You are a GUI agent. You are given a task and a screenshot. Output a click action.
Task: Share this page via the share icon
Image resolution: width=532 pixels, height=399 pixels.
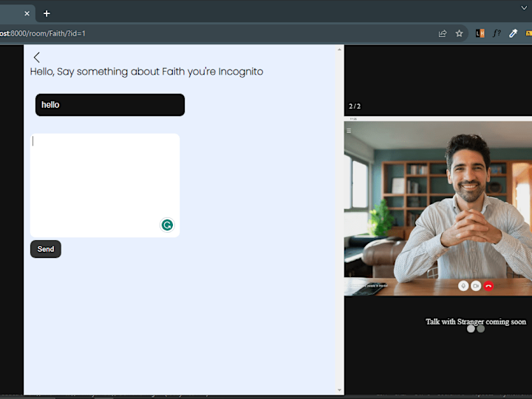(443, 33)
